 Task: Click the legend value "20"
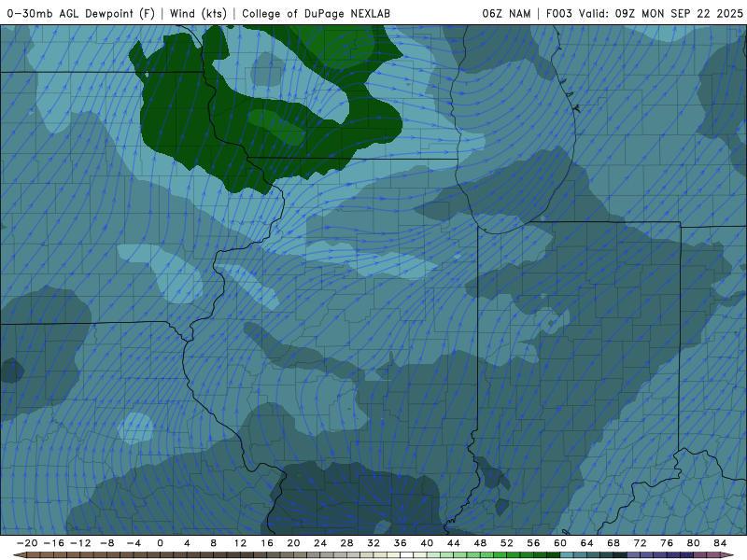[293, 543]
